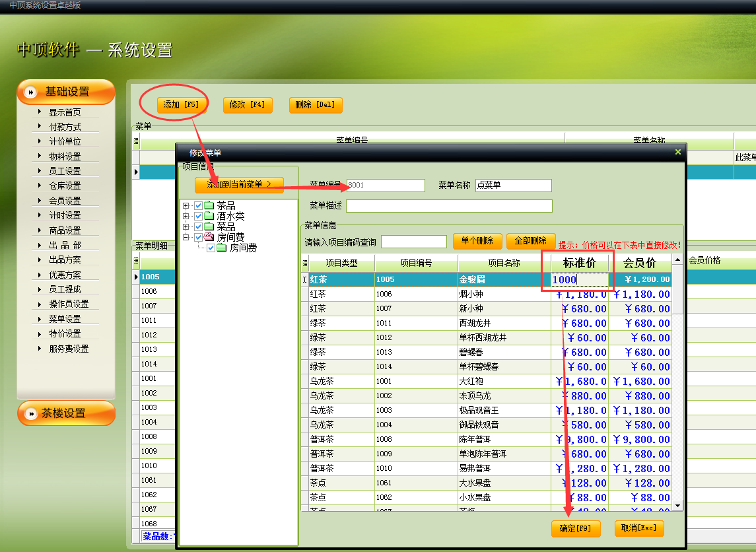Click the grid column selector icon beside 项目类型
This screenshot has height=552, width=756.
click(304, 263)
